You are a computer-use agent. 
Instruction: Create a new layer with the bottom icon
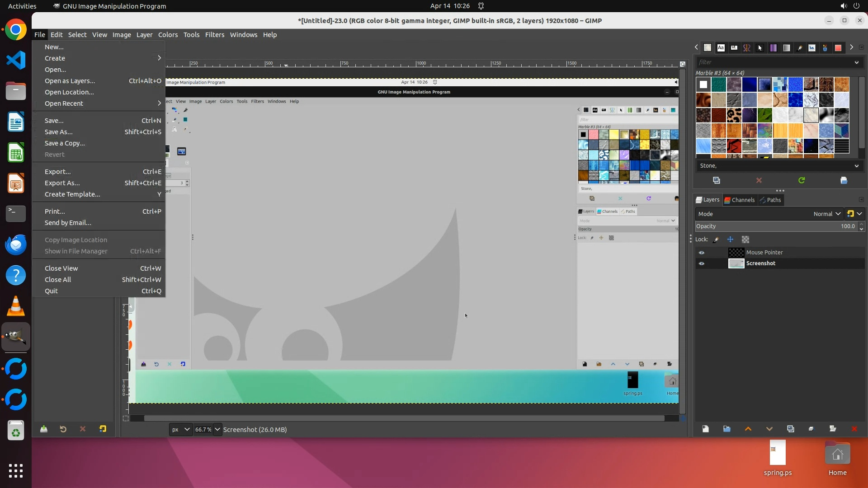coord(705,429)
